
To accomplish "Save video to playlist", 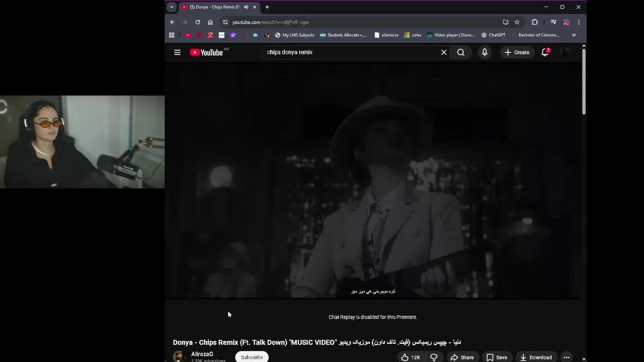I will [497, 357].
